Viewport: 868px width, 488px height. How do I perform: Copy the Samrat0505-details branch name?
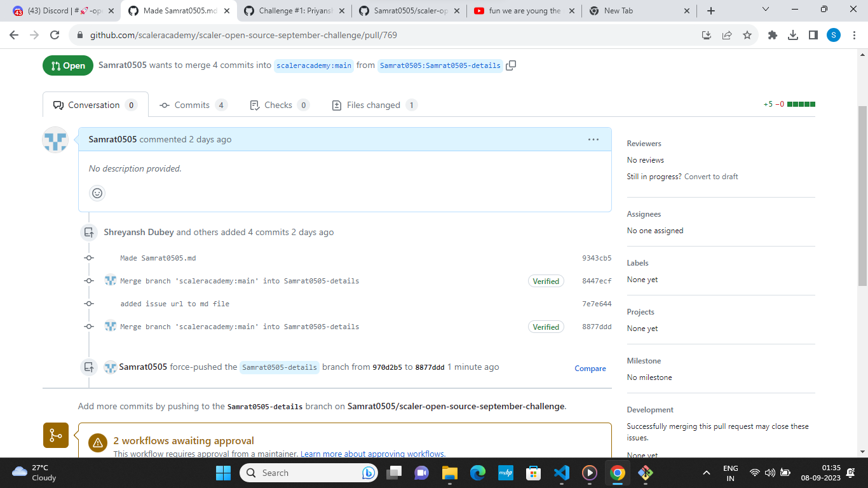[512, 65]
